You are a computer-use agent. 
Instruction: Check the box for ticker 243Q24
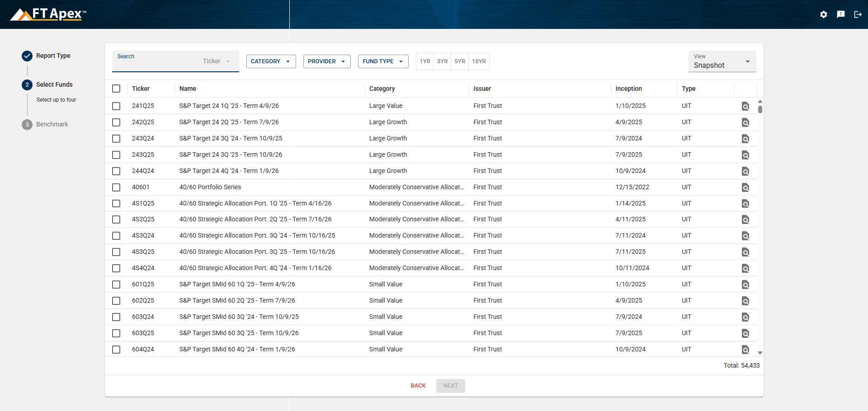point(116,138)
